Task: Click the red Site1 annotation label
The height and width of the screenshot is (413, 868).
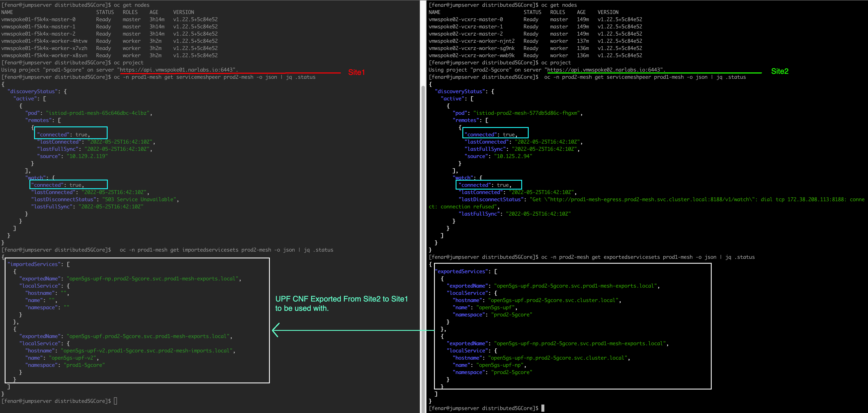Action: [x=356, y=72]
